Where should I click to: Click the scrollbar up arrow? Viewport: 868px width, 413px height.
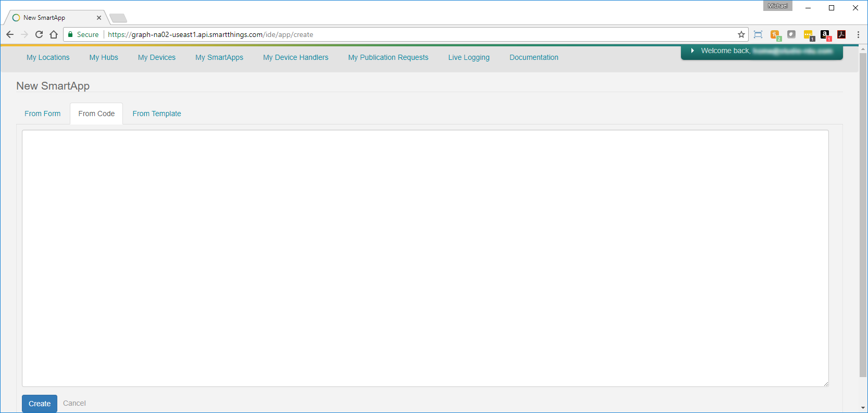click(863, 48)
